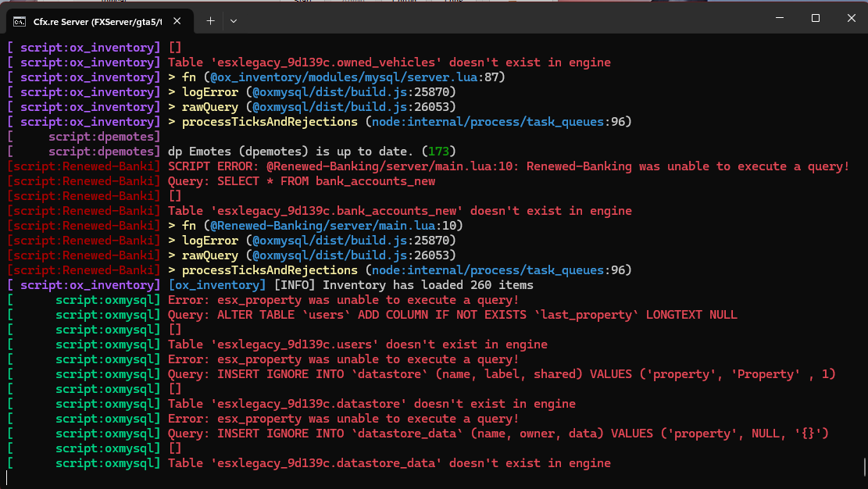This screenshot has height=489, width=868.
Task: Click the terminal icon on Cfx.re Server tab
Action: pos(20,22)
